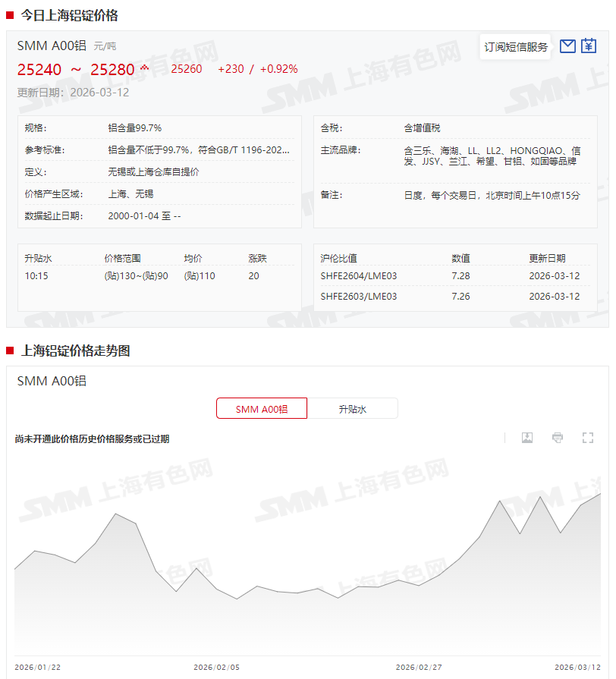Click the red up-arrow price trend indicator

pyautogui.click(x=145, y=68)
